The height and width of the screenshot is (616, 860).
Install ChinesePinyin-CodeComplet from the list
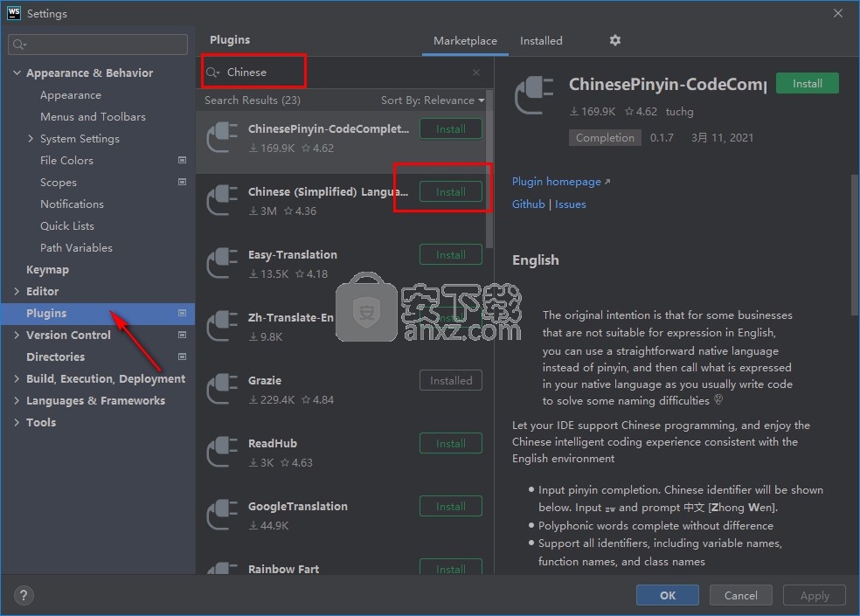tap(451, 129)
